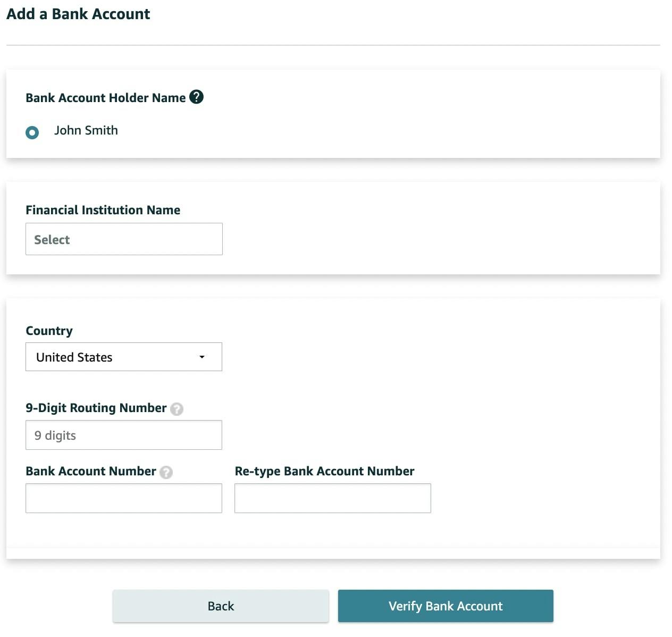Click the Re-type Bank Account Number input
Viewport: 672px width, 637px height.
tap(332, 498)
